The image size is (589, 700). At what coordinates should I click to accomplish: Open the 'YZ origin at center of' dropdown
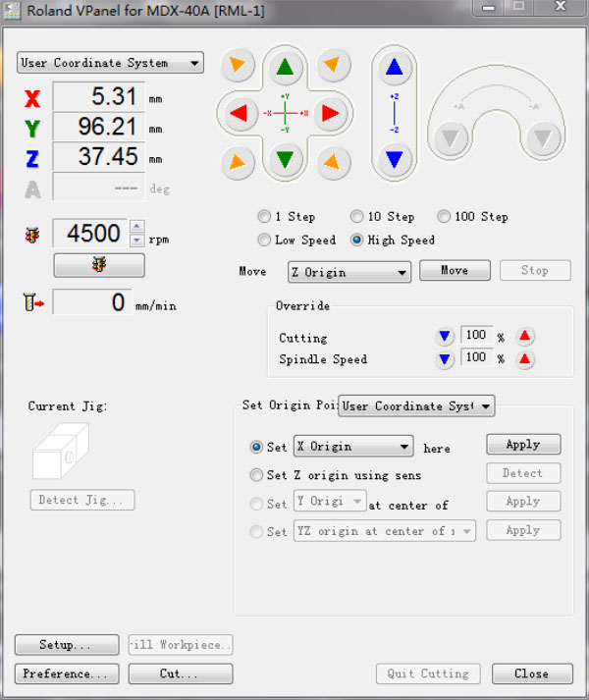click(385, 531)
